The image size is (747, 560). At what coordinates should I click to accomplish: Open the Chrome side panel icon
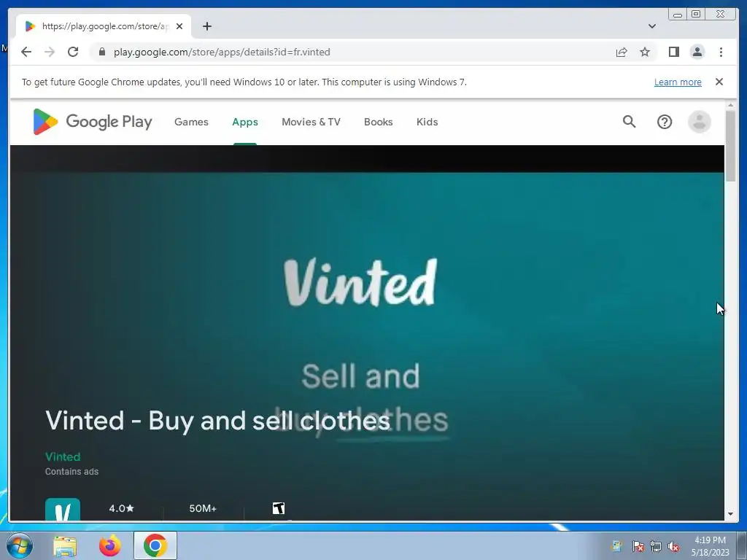tap(673, 52)
